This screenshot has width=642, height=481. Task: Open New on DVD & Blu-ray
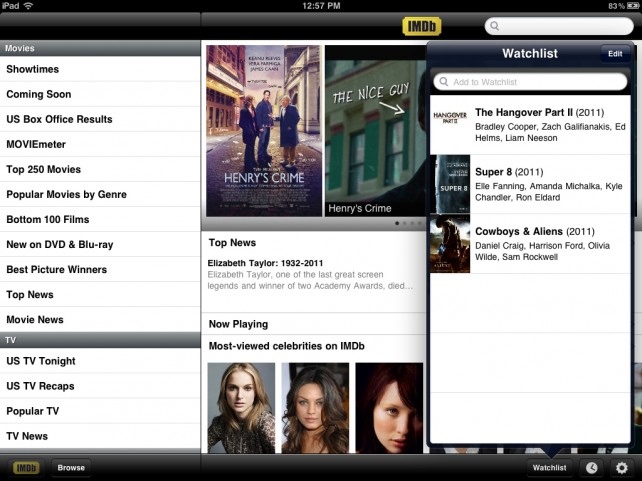pos(100,244)
